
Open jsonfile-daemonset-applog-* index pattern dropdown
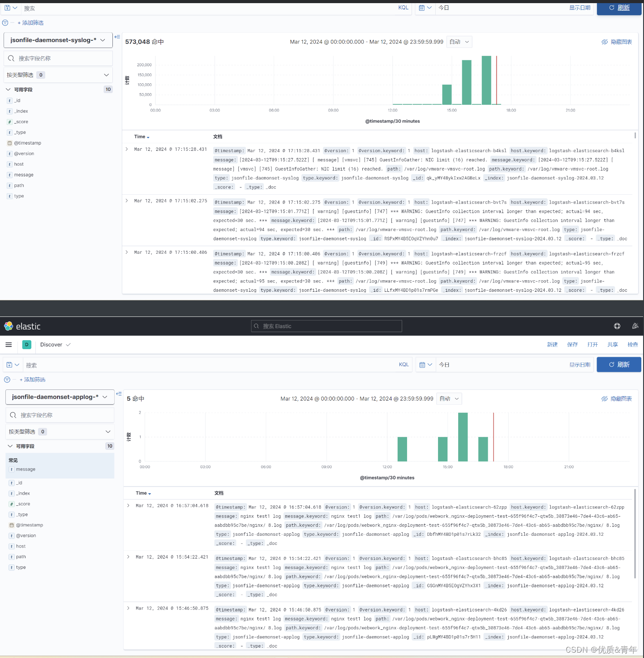(x=60, y=397)
